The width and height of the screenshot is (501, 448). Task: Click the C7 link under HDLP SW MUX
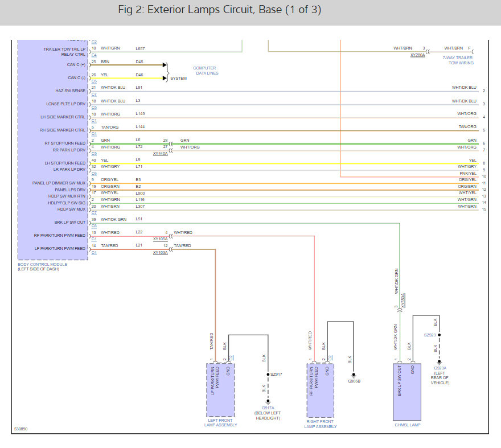[94, 213]
